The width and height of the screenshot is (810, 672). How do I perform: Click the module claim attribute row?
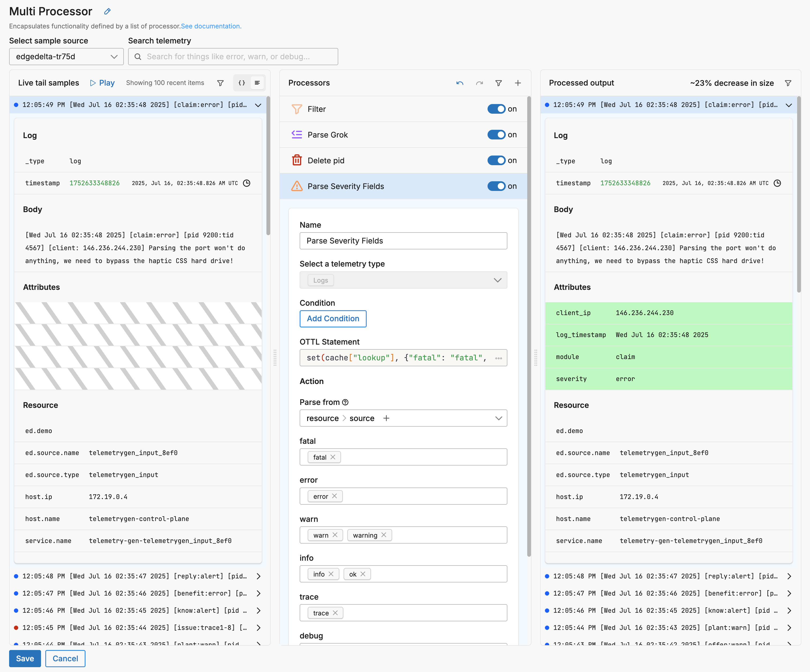point(668,357)
